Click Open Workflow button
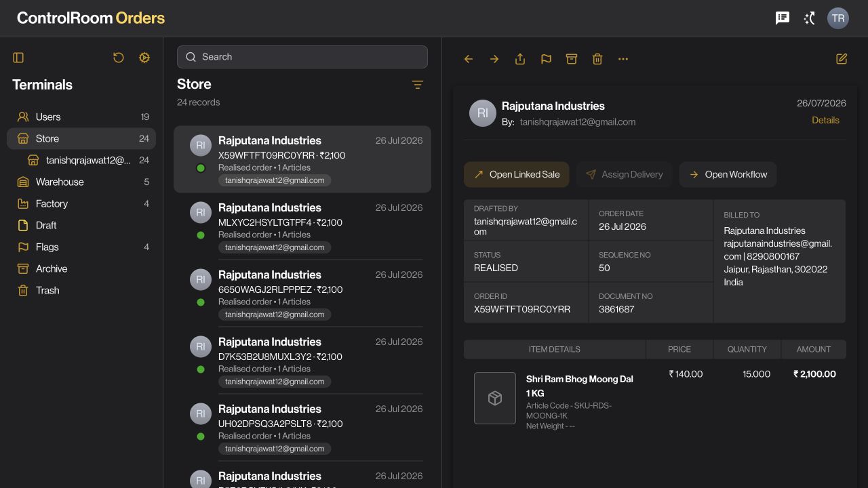 pos(728,174)
